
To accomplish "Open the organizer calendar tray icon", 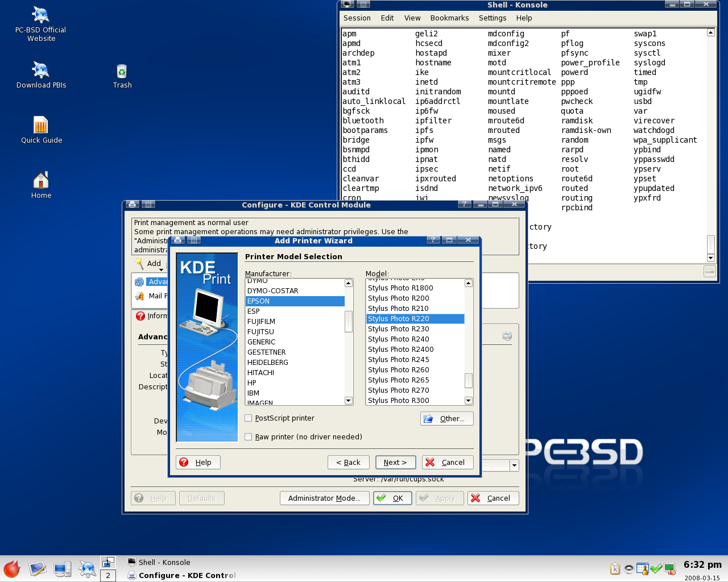I will click(x=643, y=569).
